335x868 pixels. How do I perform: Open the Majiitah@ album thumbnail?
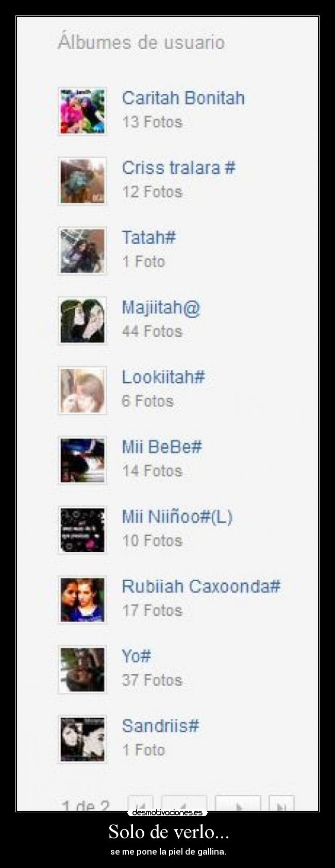(x=82, y=320)
